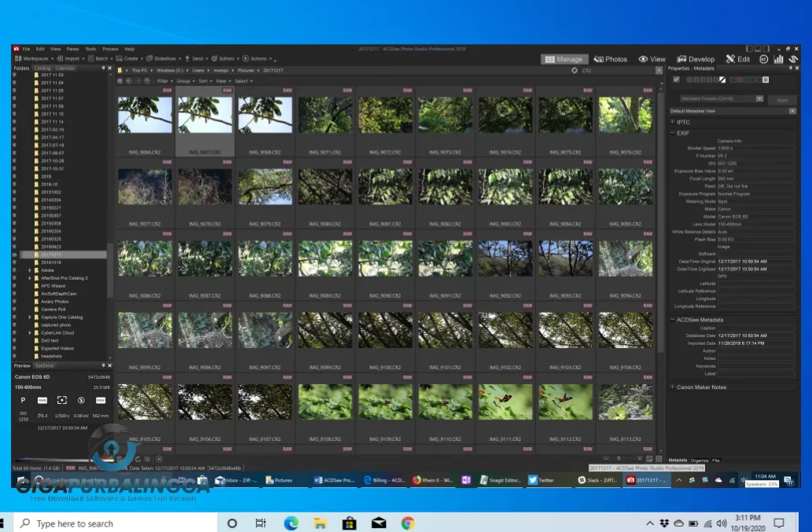Open the Sort dropdown

(x=205, y=81)
